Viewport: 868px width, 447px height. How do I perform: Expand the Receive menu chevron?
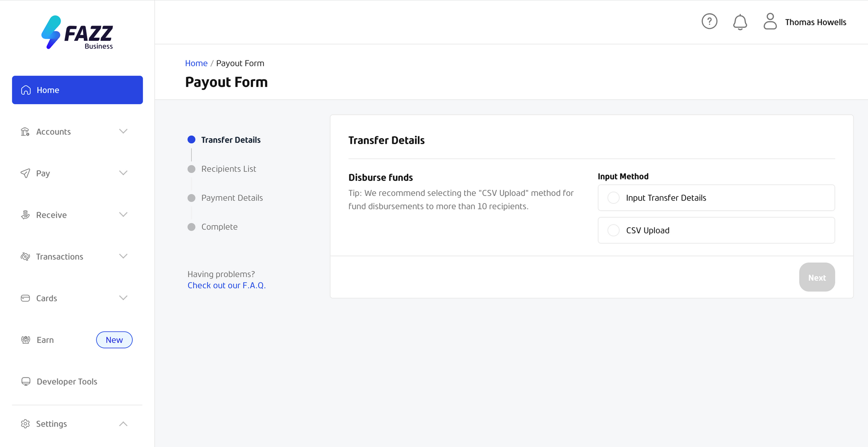point(123,215)
